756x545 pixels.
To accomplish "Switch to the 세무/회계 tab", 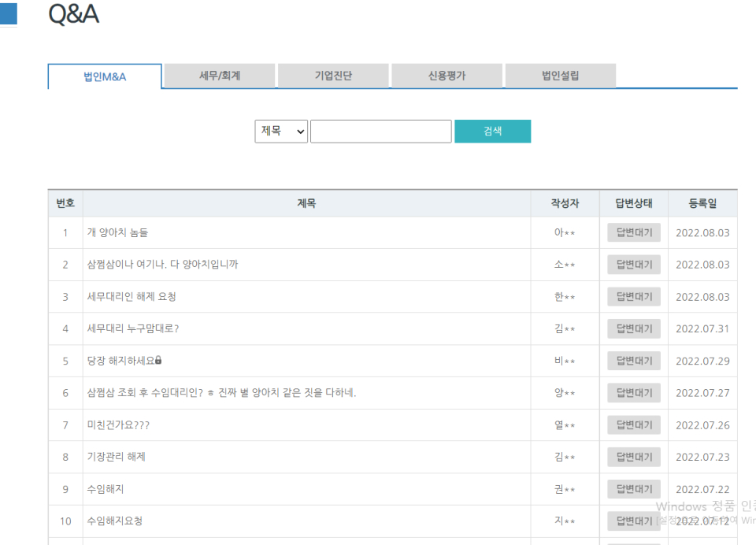I will 220,76.
